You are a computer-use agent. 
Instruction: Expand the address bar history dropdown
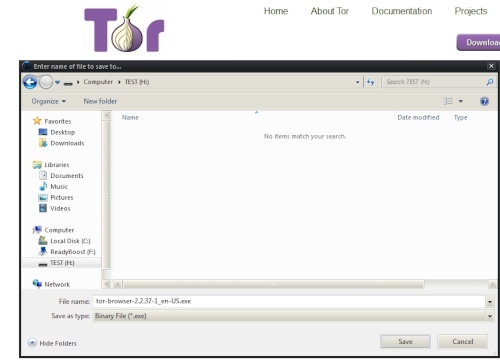point(357,82)
